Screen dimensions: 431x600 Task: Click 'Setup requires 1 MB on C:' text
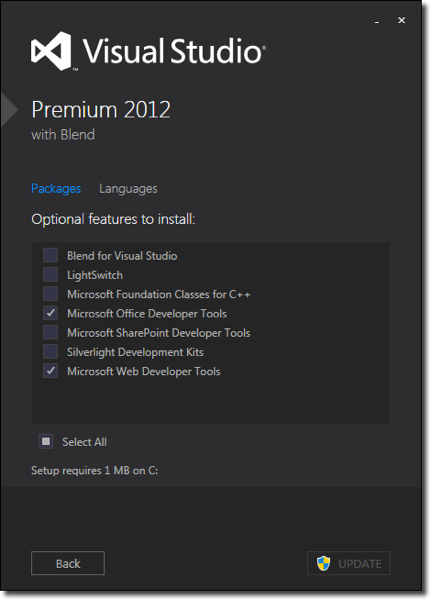click(95, 470)
